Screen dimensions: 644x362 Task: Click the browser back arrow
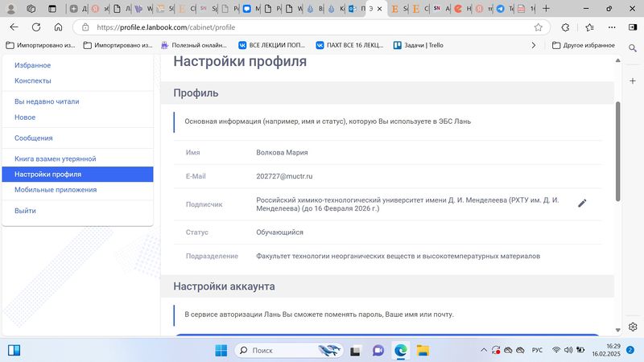tap(14, 27)
